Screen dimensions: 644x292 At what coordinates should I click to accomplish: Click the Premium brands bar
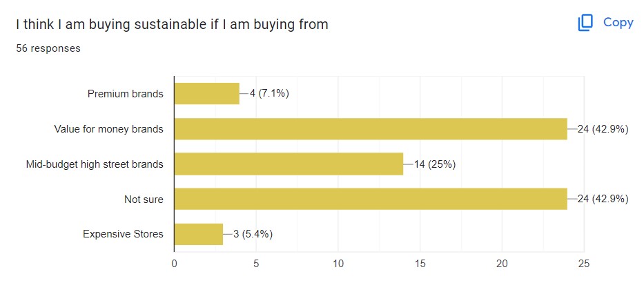pyautogui.click(x=206, y=94)
